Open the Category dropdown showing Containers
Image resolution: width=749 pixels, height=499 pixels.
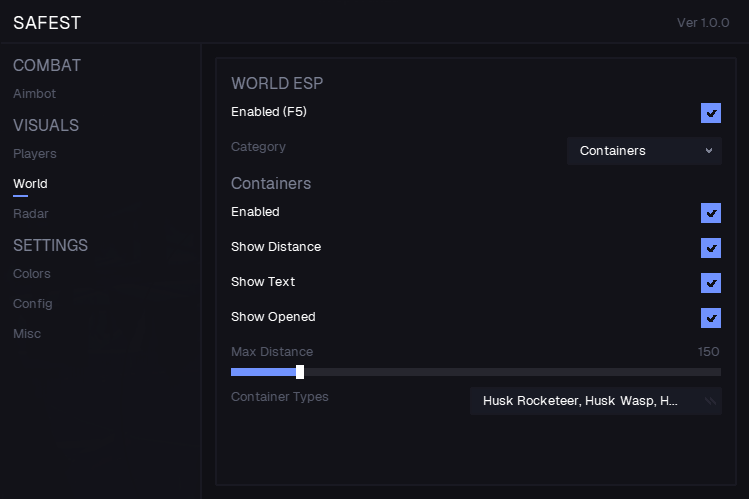(x=644, y=151)
